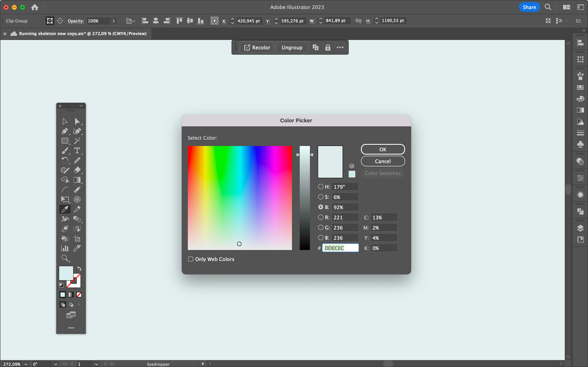Select the Pen tool
The image size is (588, 367).
(x=65, y=131)
